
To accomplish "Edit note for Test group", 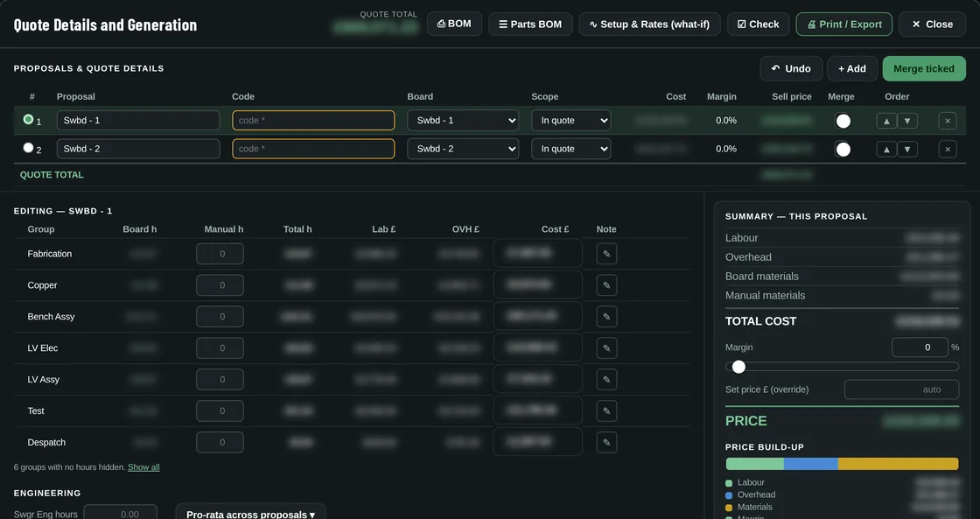I will [606, 410].
